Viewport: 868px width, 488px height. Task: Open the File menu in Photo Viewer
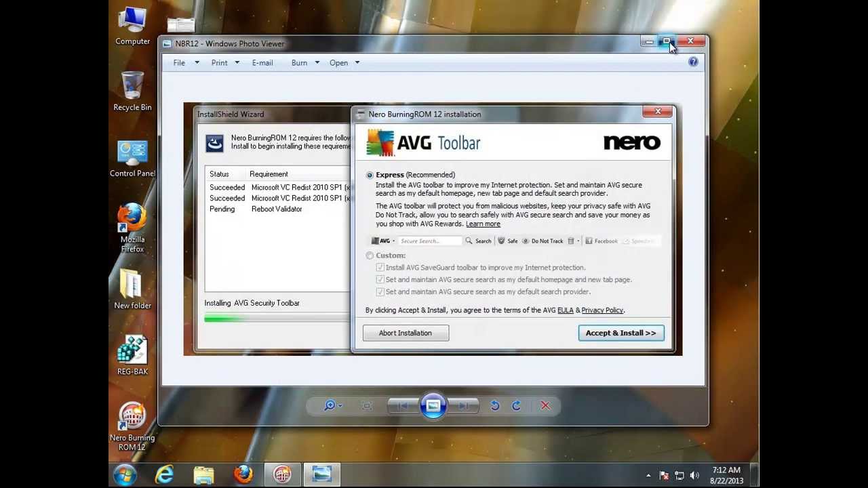tap(179, 62)
